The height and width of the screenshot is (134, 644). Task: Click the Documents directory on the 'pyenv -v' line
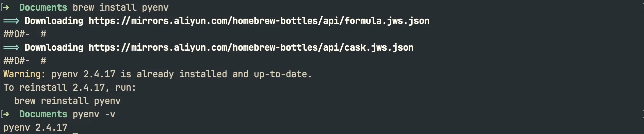43,114
